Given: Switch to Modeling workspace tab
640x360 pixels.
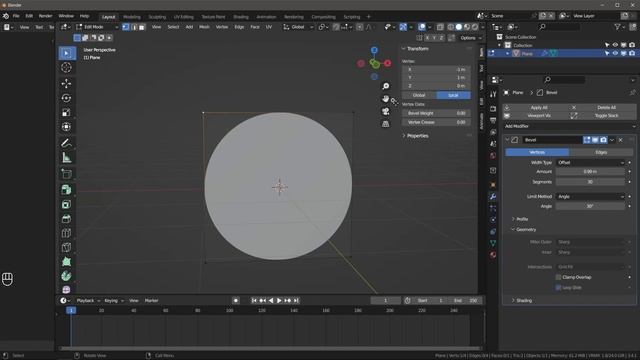Looking at the screenshot, I should tap(132, 17).
